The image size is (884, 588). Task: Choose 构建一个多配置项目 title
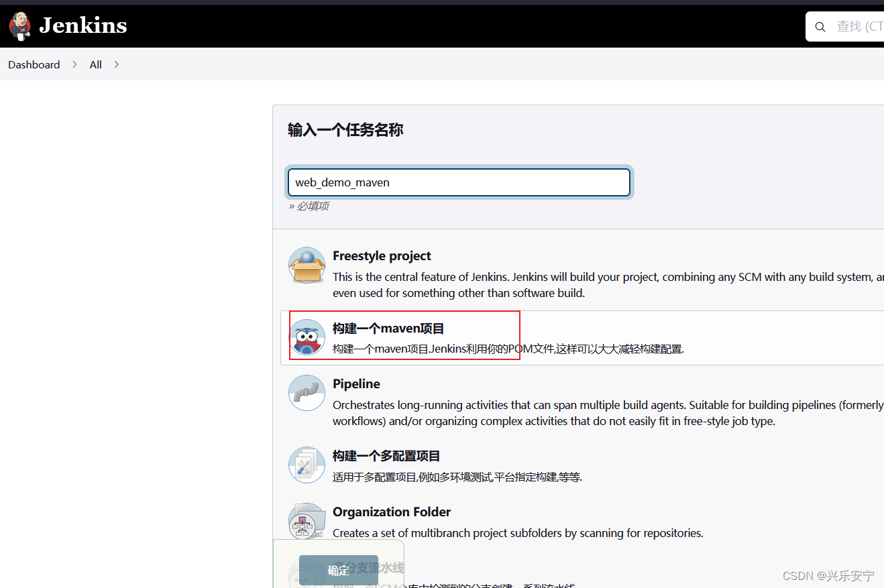click(x=386, y=456)
